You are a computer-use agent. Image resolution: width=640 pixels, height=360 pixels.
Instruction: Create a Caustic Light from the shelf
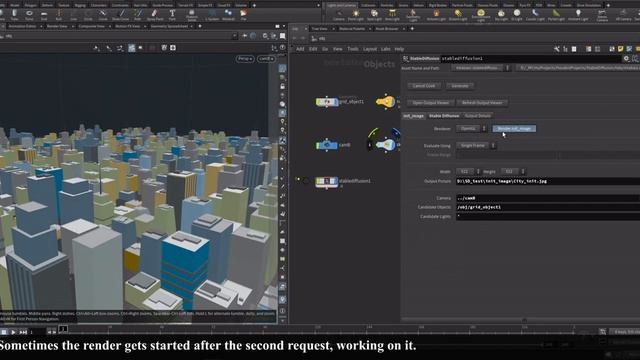[x=535, y=16]
